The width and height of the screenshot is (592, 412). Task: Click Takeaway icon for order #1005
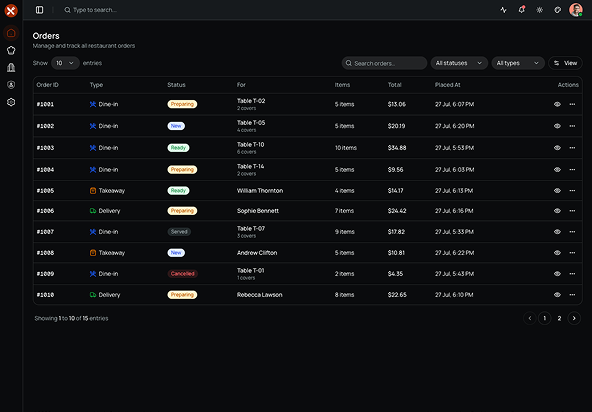(93, 191)
